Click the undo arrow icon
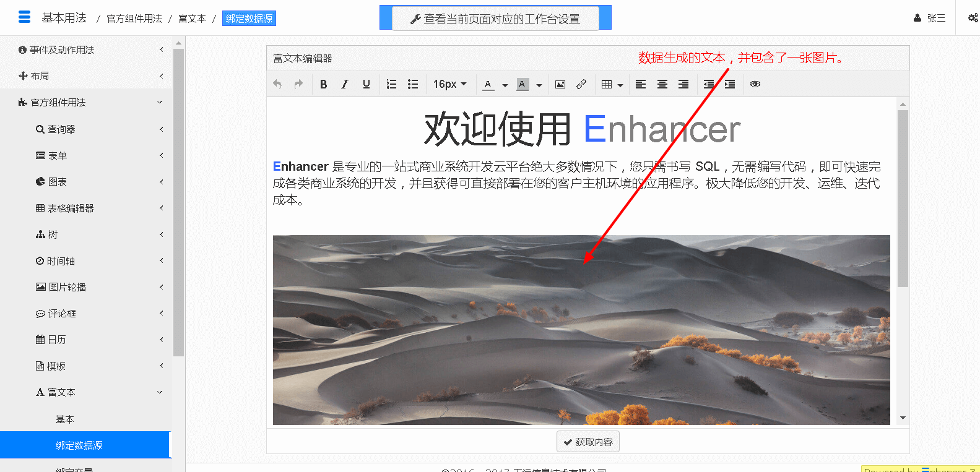The height and width of the screenshot is (472, 980). pos(277,84)
